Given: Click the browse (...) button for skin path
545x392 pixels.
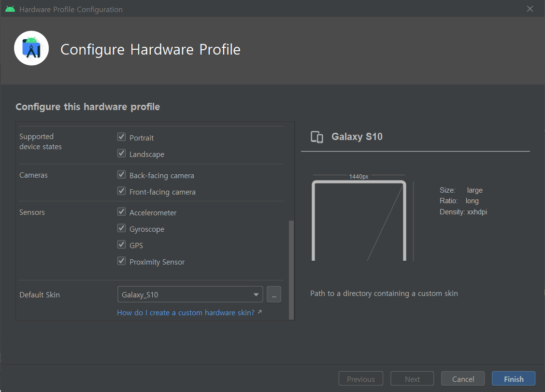Looking at the screenshot, I should (274, 294).
